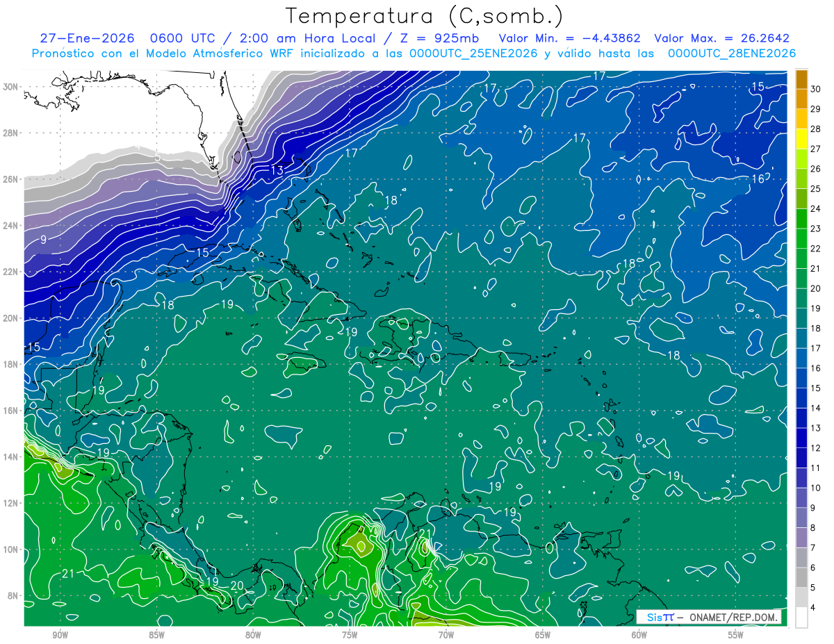Viewport: 834px width, 644px height.
Task: Click the legend scale value '25'
Action: tap(817, 188)
